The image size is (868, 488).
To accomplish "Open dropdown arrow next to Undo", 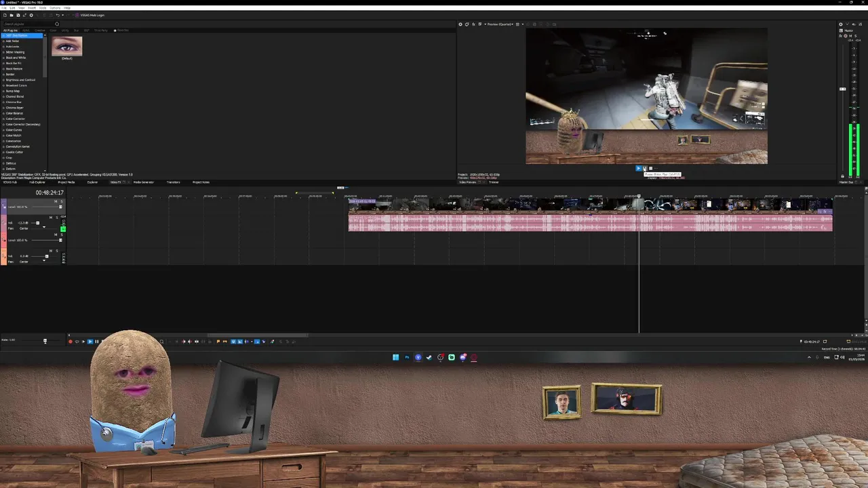I will [x=63, y=15].
